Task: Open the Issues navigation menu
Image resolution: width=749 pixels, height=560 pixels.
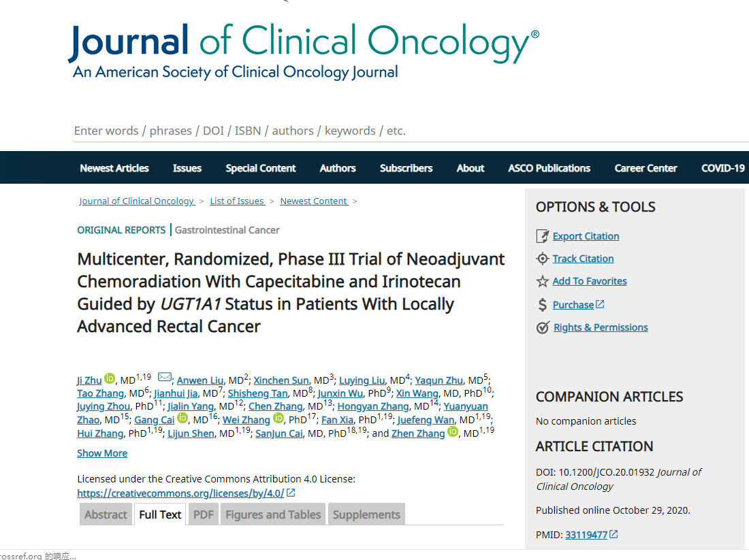Action: point(187,168)
